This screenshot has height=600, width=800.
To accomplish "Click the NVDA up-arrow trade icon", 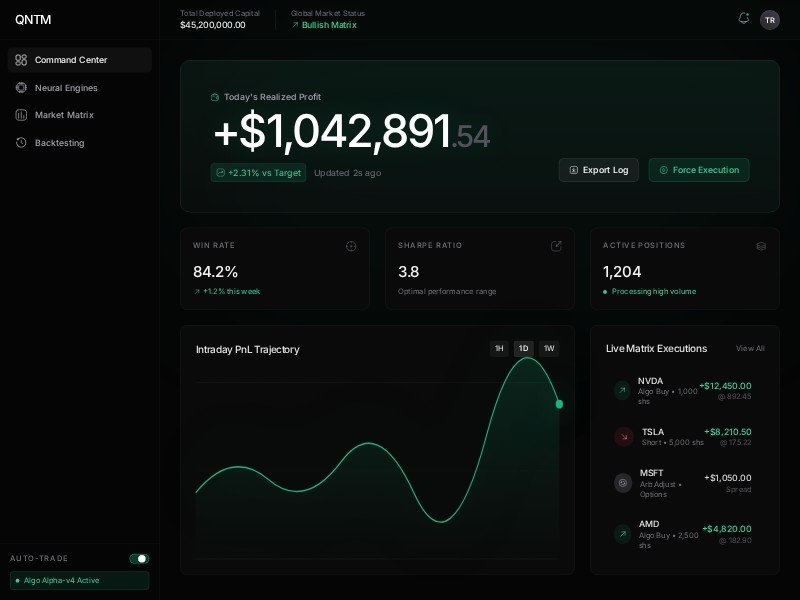I will click(x=622, y=390).
